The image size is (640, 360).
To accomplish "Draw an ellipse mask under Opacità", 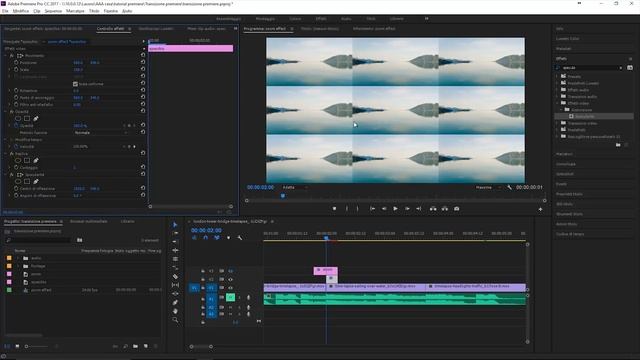I will point(18,118).
